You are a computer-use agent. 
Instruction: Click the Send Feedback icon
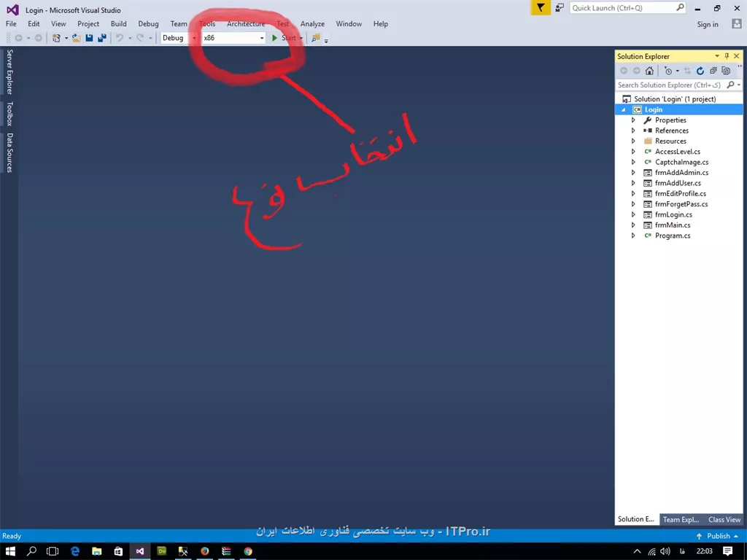pos(560,7)
